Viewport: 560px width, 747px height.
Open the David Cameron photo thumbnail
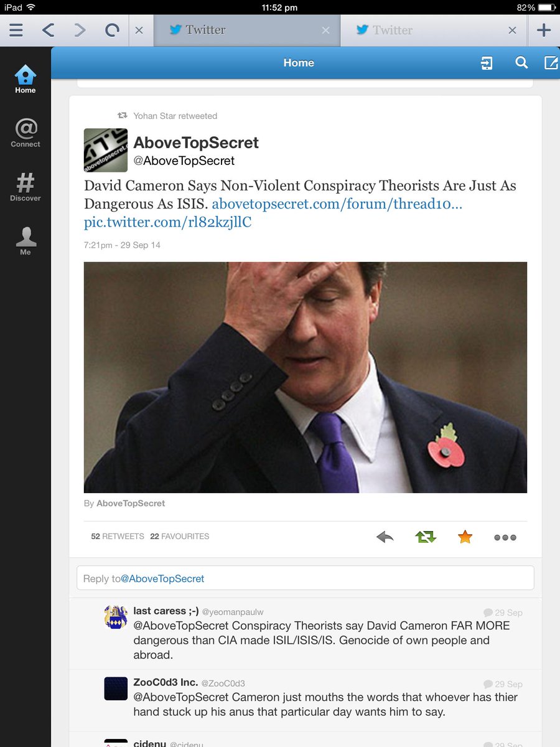306,377
